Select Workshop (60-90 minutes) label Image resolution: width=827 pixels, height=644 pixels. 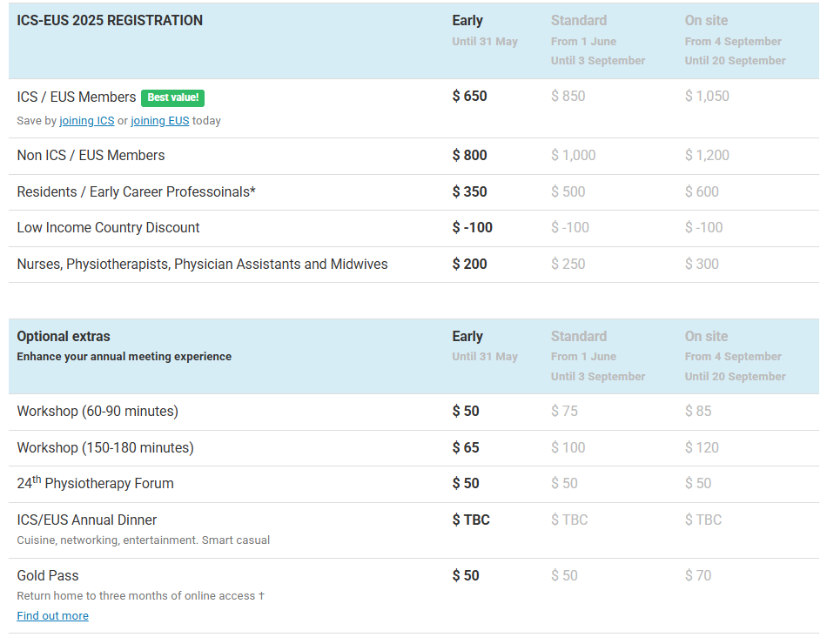(x=97, y=412)
